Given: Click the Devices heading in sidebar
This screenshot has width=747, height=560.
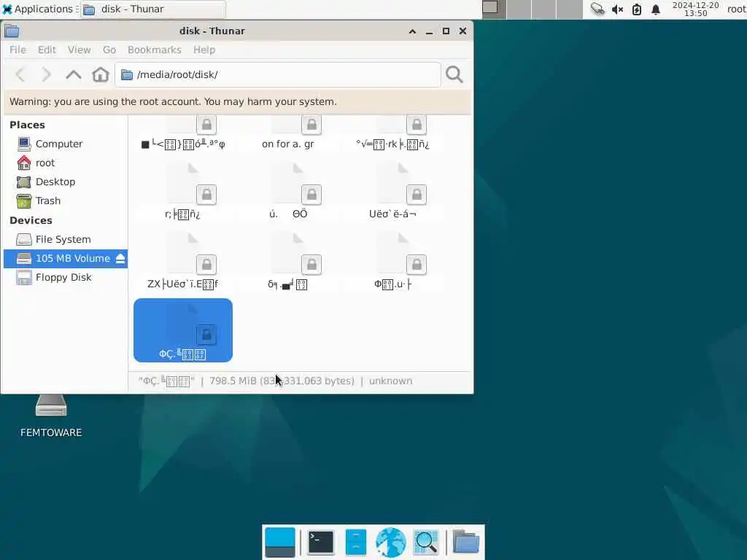Looking at the screenshot, I should 31,220.
